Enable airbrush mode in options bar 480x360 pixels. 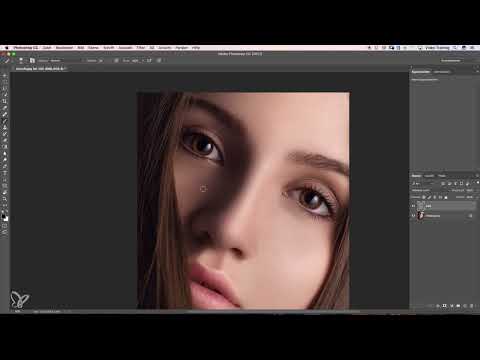149,60
